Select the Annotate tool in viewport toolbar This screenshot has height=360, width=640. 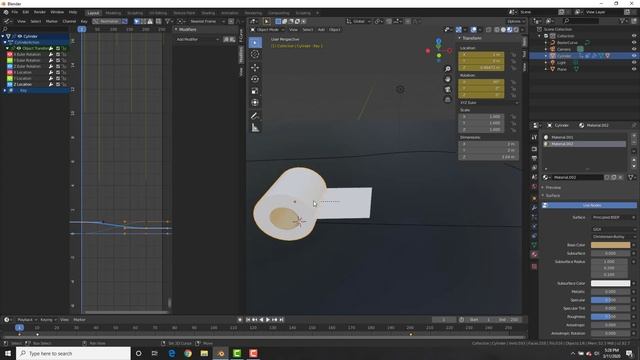[x=255, y=116]
